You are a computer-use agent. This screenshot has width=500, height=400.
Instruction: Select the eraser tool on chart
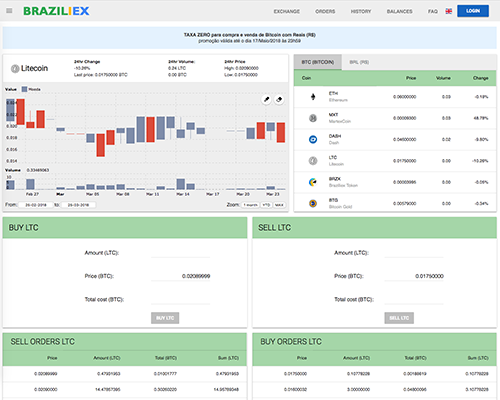(x=279, y=99)
